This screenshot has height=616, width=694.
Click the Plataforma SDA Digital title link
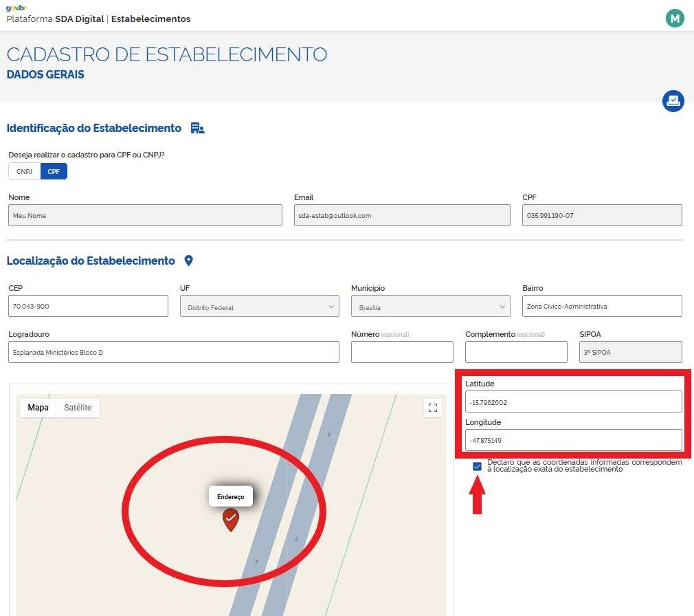click(x=98, y=19)
